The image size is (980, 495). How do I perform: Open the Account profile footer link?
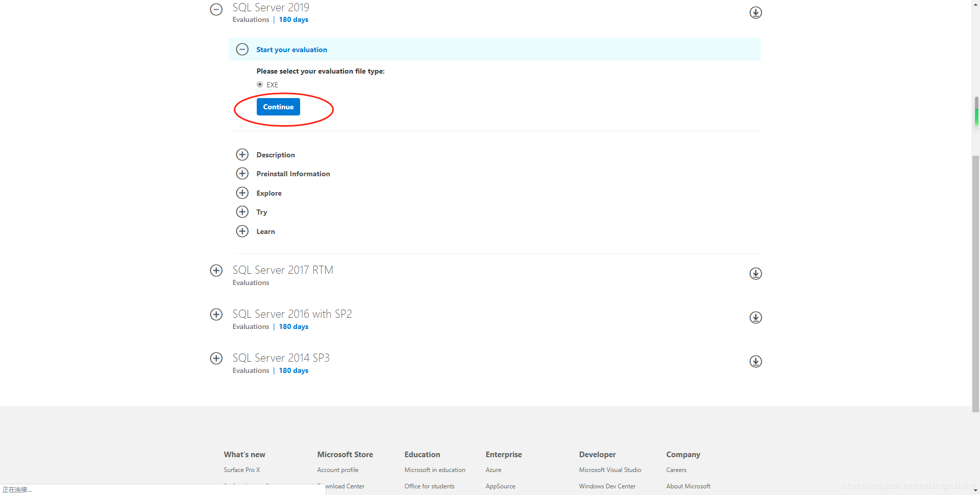338,470
